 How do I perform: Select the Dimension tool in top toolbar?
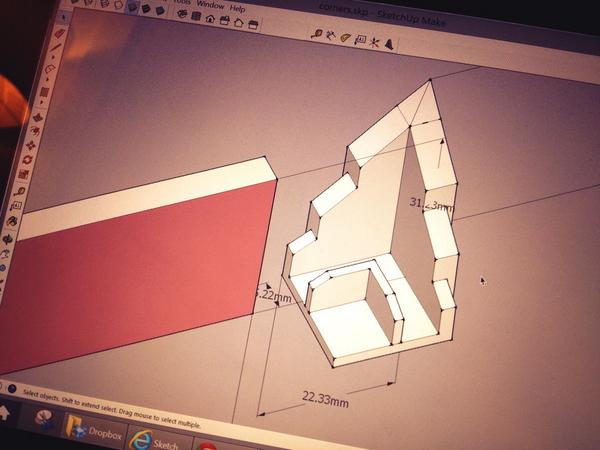331,36
